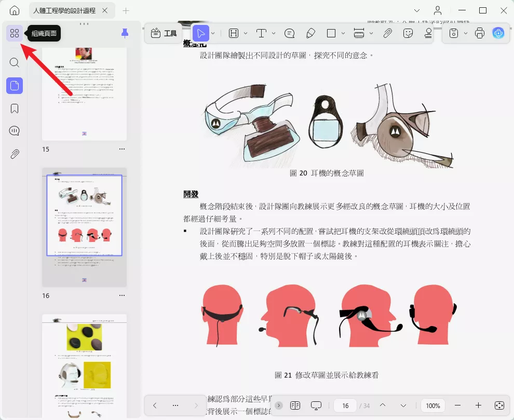Open the options menu for page 15
The height and width of the screenshot is (420, 514).
click(122, 149)
